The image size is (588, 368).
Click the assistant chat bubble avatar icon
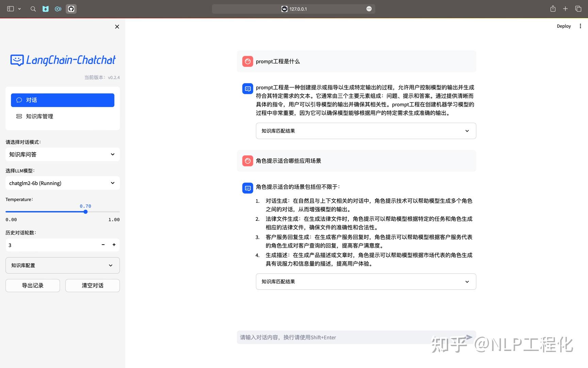[247, 89]
